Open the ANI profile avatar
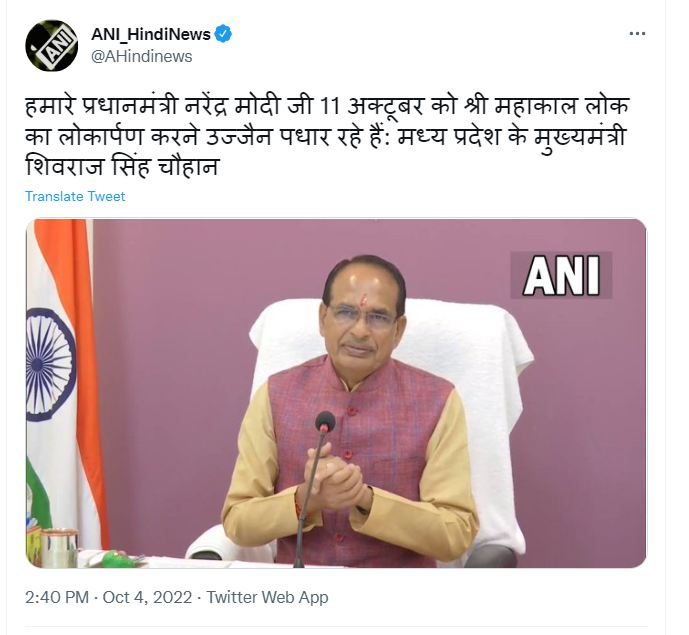 point(51,46)
